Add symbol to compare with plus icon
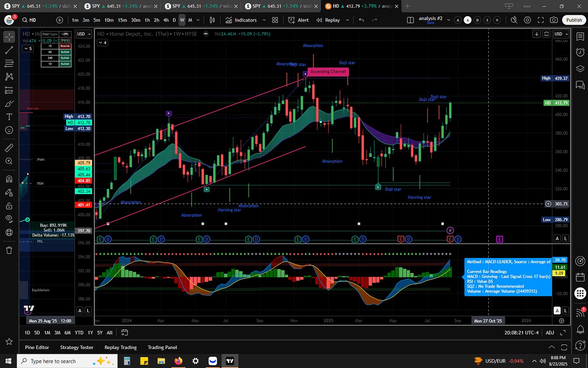The width and height of the screenshot is (588, 368). pos(60,20)
